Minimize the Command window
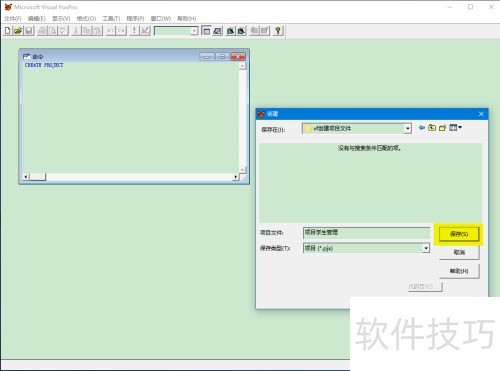The image size is (500, 371). pos(207,57)
